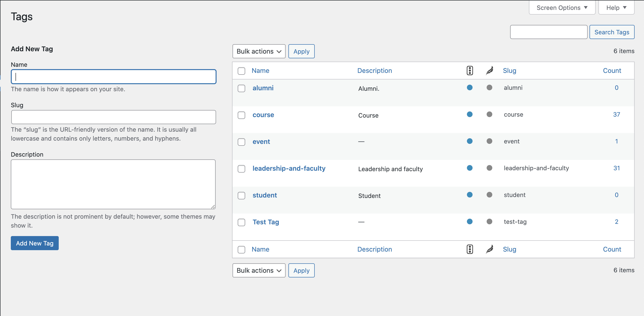Open the top Bulk actions dropdown

[259, 51]
